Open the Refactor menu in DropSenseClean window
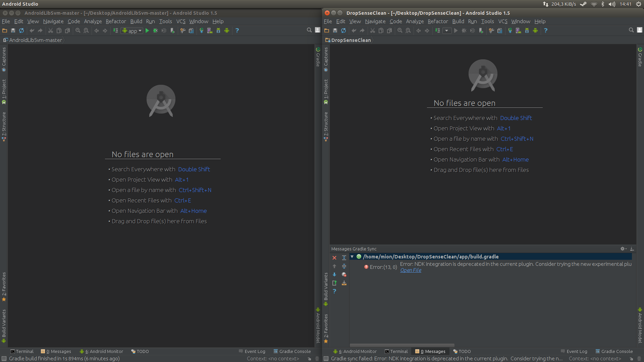Image resolution: width=644 pixels, height=362 pixels. pos(438,21)
